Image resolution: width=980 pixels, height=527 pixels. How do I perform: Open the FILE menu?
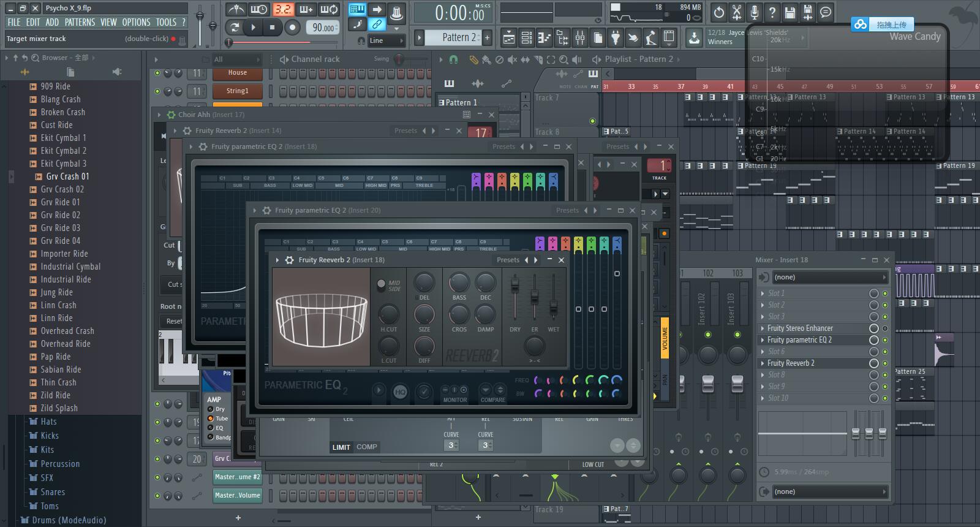pyautogui.click(x=13, y=22)
